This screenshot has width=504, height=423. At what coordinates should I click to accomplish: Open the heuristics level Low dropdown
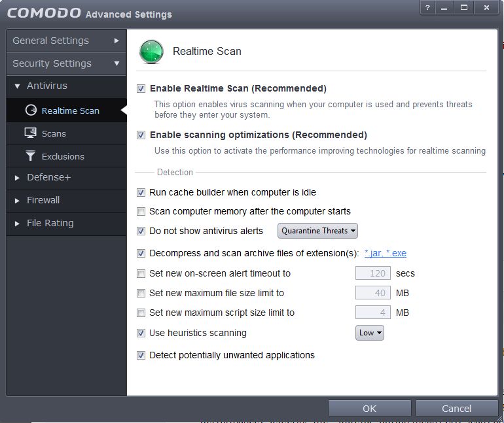pyautogui.click(x=370, y=333)
